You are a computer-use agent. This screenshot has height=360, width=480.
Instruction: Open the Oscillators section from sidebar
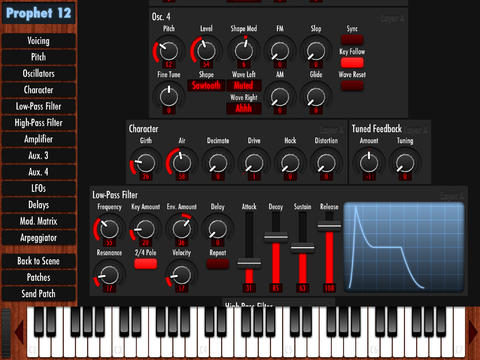click(38, 73)
